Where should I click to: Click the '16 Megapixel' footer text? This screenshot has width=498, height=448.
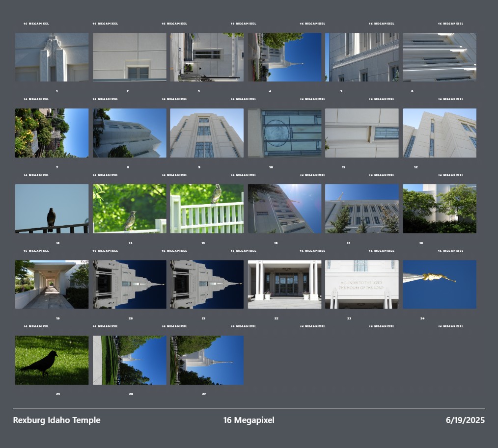tap(249, 420)
